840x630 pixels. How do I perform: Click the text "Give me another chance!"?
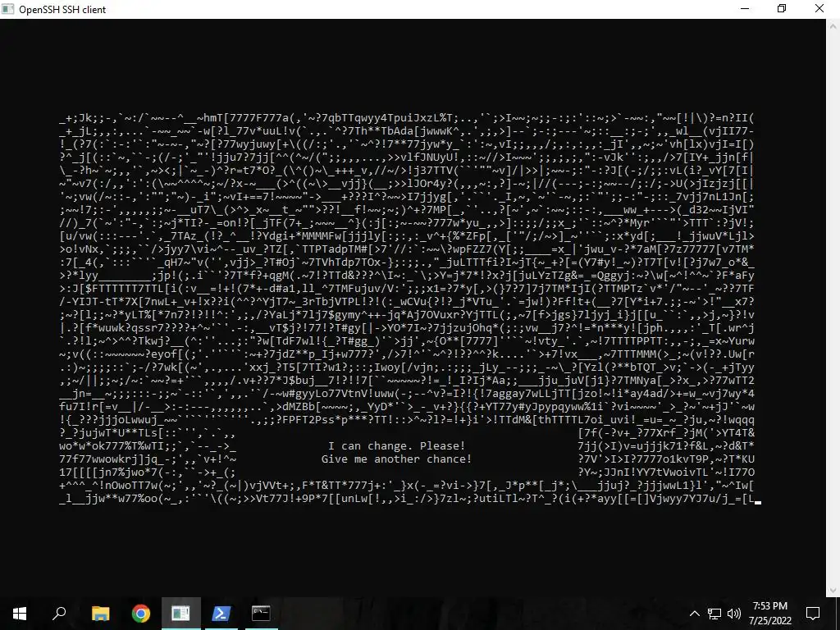click(x=396, y=459)
